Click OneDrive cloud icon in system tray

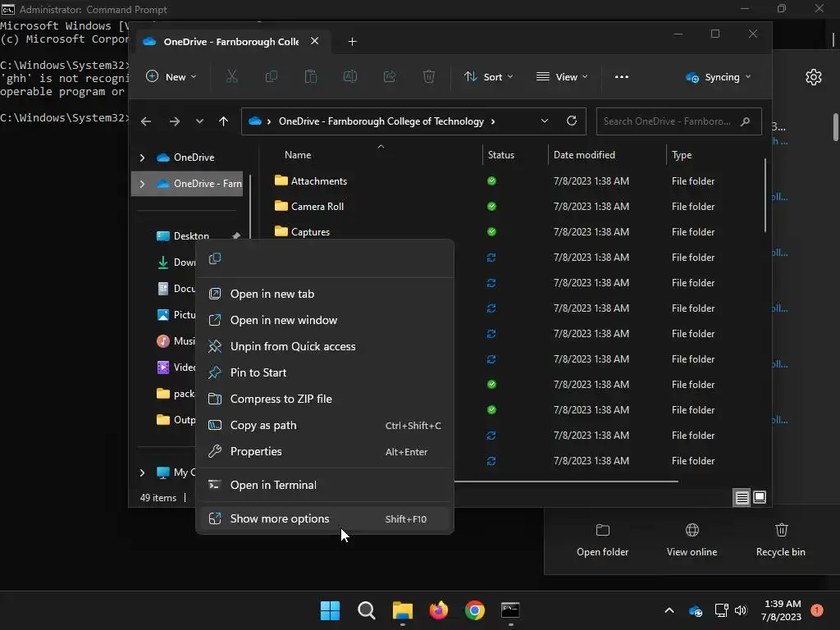[696, 610]
